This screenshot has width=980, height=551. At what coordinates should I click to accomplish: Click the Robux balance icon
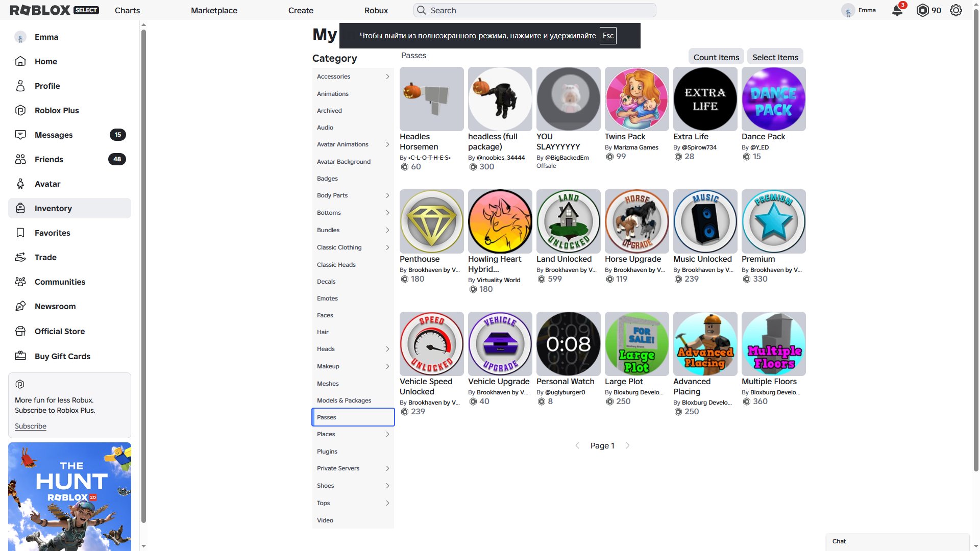click(x=923, y=10)
